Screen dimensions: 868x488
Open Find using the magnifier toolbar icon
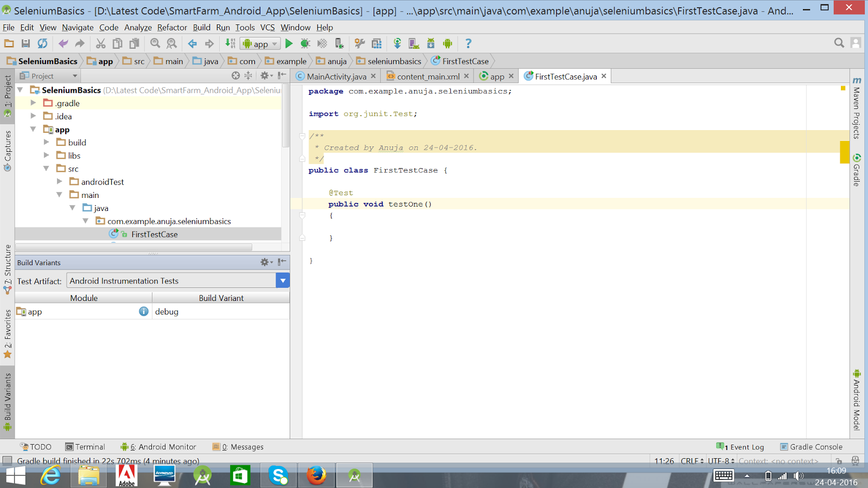(x=155, y=43)
